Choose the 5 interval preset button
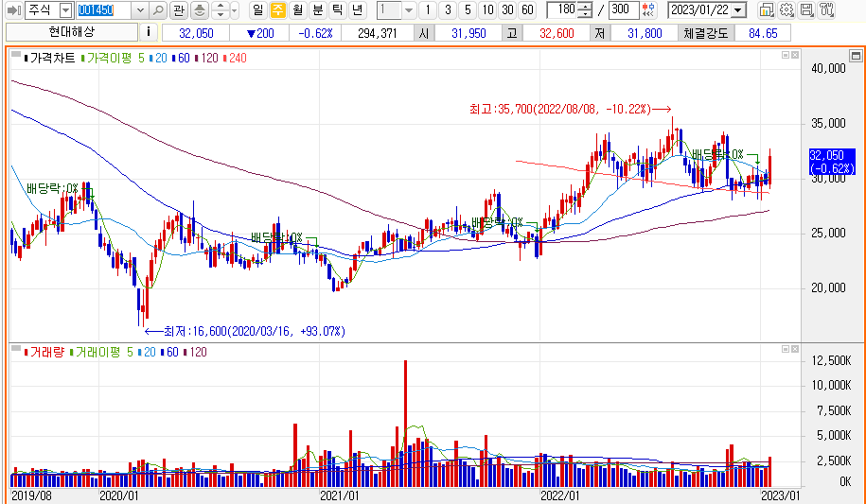The width and height of the screenshot is (866, 504). [x=468, y=10]
